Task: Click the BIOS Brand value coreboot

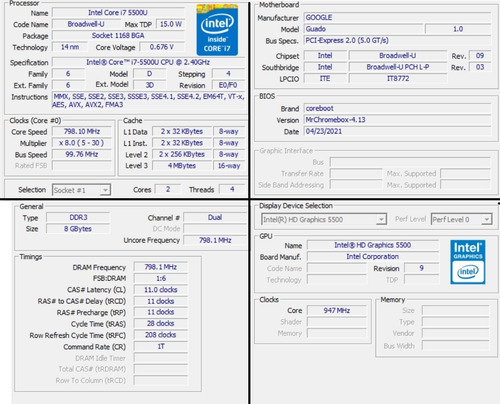Action: 397,108
